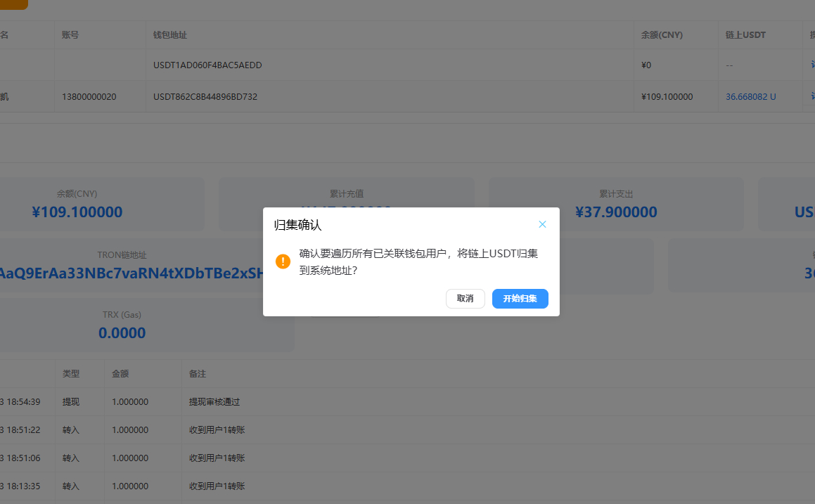Click account number 13800000020
The image size is (815, 504).
tap(89, 96)
